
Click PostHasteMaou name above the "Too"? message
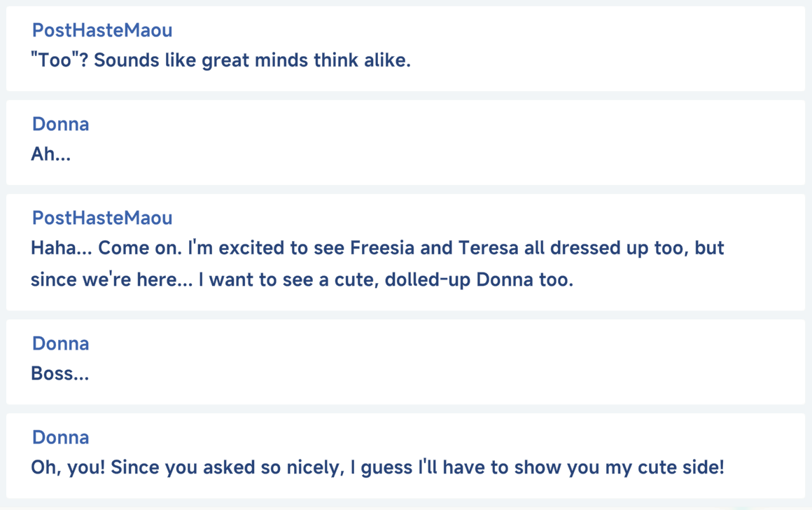pyautogui.click(x=102, y=30)
